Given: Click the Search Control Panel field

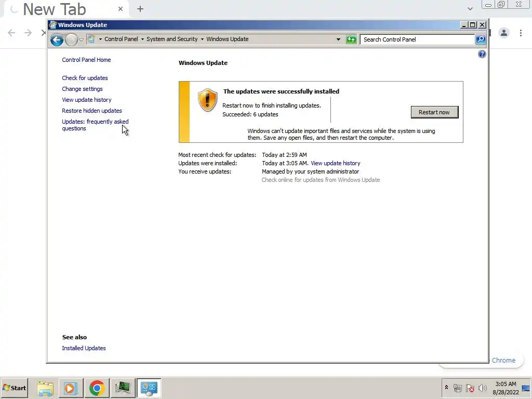Looking at the screenshot, I should (x=417, y=39).
